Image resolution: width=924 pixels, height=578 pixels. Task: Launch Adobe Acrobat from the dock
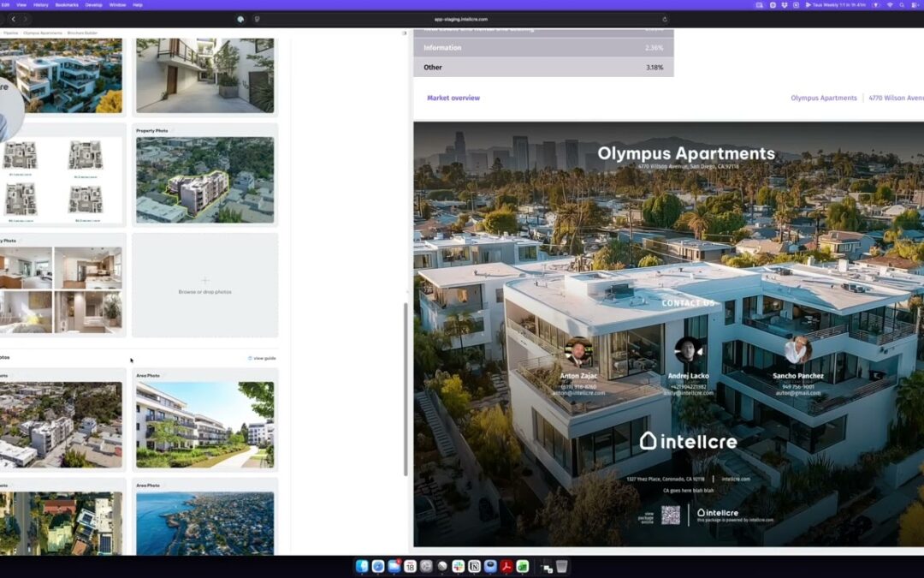click(506, 566)
